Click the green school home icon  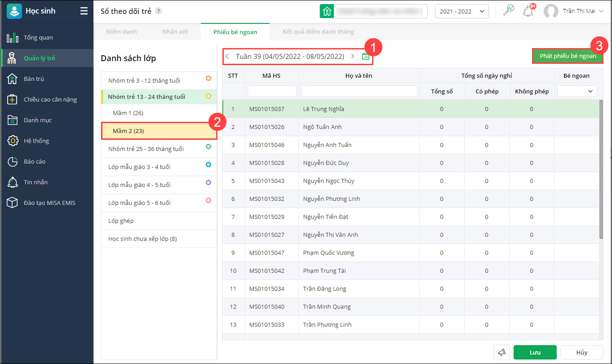tap(327, 11)
